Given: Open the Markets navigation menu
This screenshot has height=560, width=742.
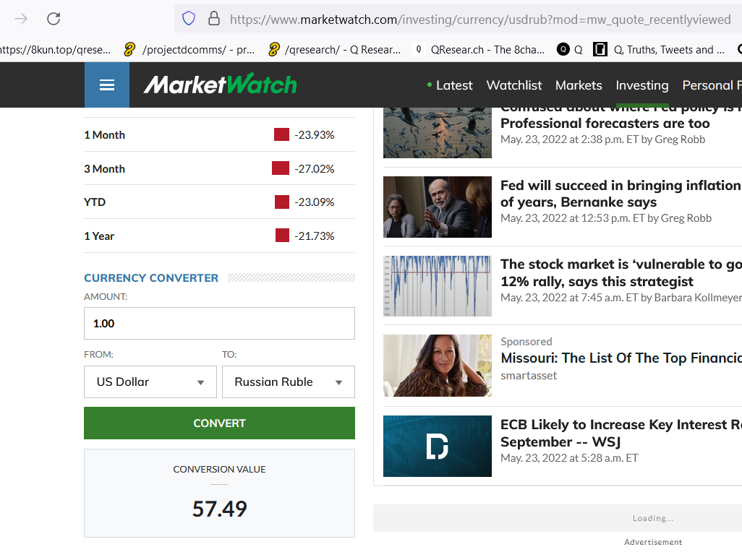Looking at the screenshot, I should pos(579,85).
